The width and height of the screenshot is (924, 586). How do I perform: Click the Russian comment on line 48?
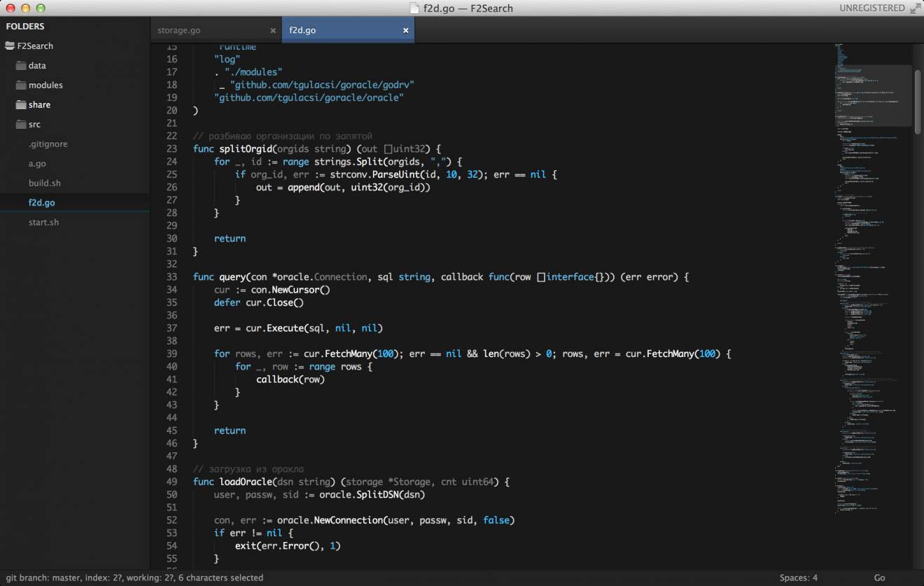click(x=248, y=469)
